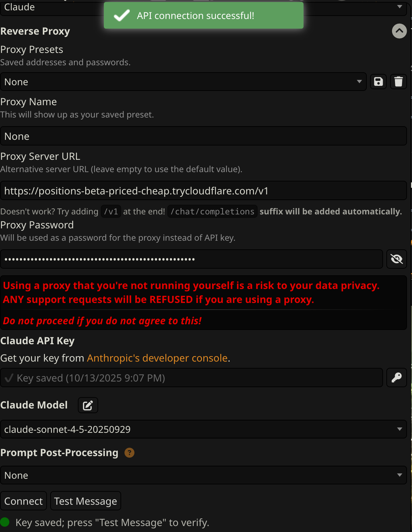Open the Claude Model dropdown

pos(203,429)
